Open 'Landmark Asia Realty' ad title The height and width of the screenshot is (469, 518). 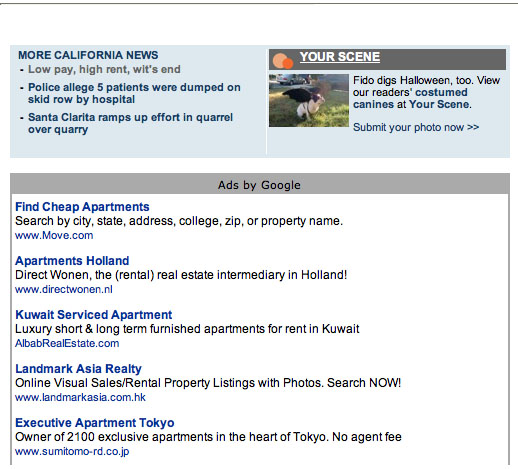click(x=78, y=369)
